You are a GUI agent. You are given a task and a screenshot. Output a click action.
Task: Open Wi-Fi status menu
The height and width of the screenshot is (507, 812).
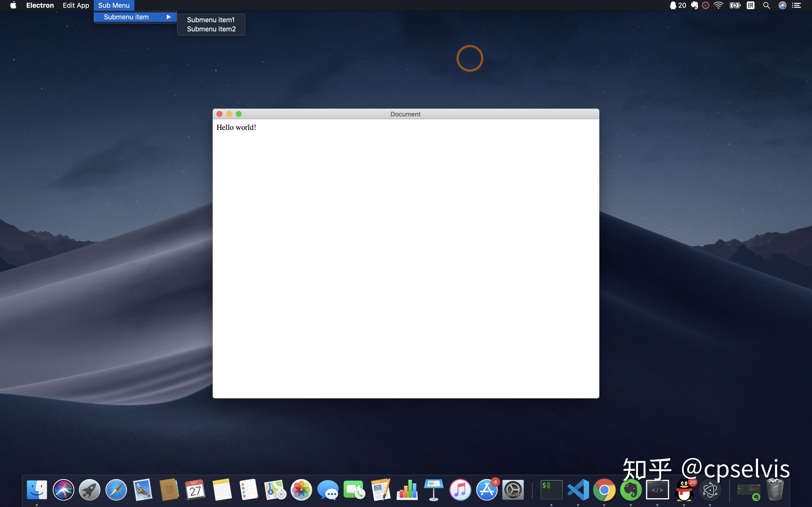tap(718, 5)
